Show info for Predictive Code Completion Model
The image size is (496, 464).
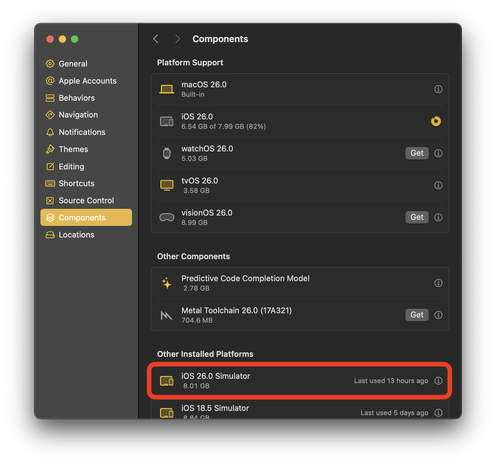(x=438, y=283)
